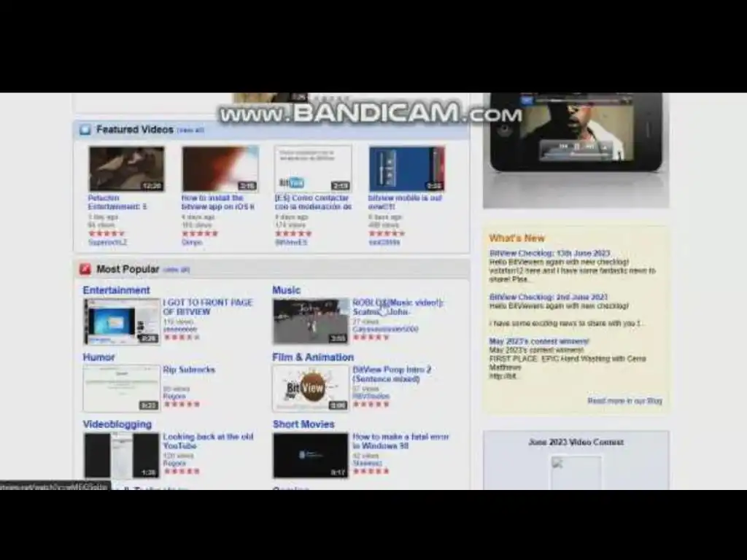Image resolution: width=747 pixels, height=560 pixels.
Task: Click the 'BitView Poop Intro 2' thumbnail
Action: [311, 389]
